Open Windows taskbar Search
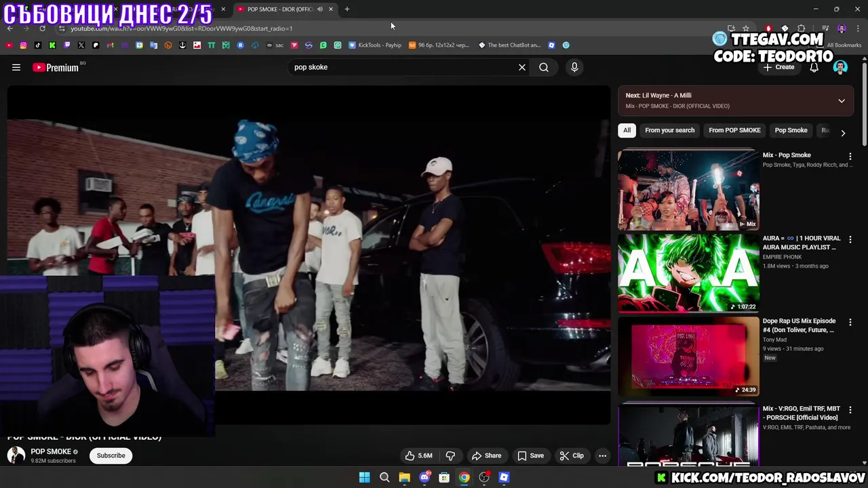This screenshot has width=868, height=488. 384,477
